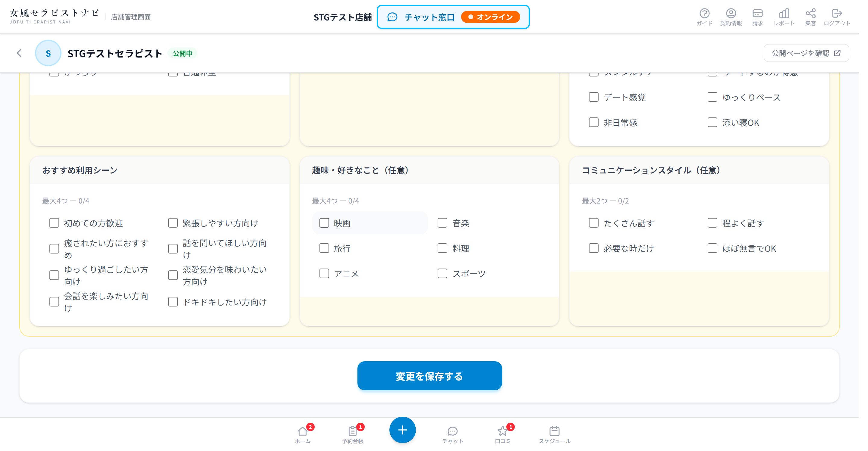Viewport: 868px width, 451px height.
Task: Check the 音楽 hobby checkbox
Action: point(447,225)
